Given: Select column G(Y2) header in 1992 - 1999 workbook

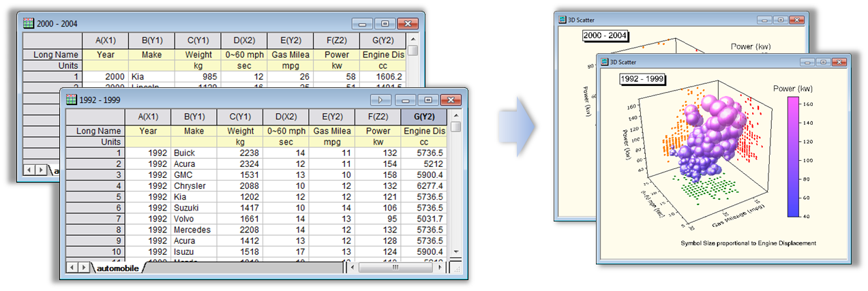Looking at the screenshot, I should 423,117.
